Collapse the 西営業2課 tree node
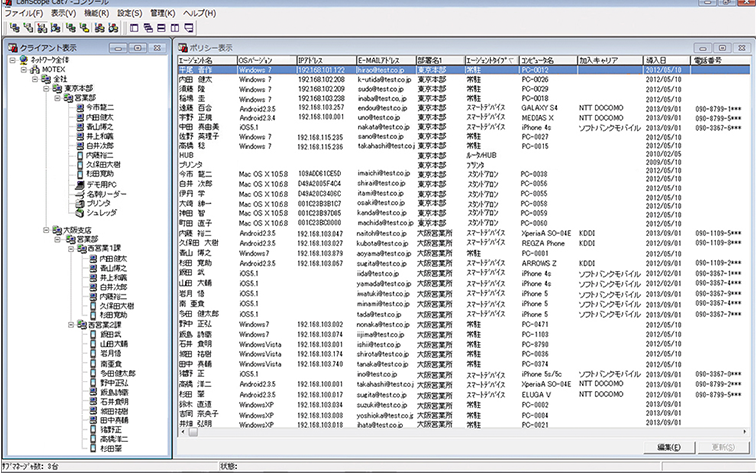This screenshot has height=475, width=756. click(x=71, y=325)
